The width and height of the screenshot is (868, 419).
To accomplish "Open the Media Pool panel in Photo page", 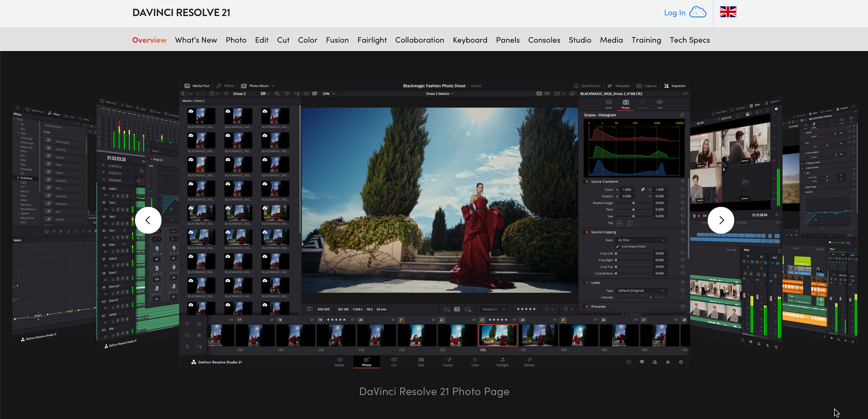I will [x=197, y=85].
